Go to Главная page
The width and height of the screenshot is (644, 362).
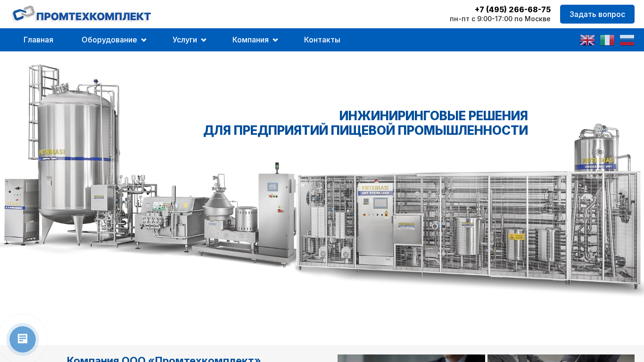pos(38,40)
